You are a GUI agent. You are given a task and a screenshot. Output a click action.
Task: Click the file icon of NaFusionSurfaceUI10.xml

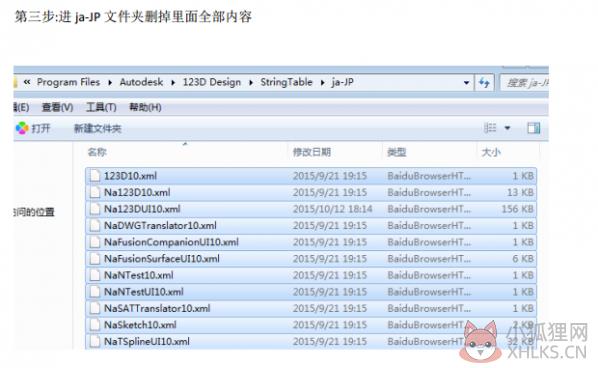[95, 259]
